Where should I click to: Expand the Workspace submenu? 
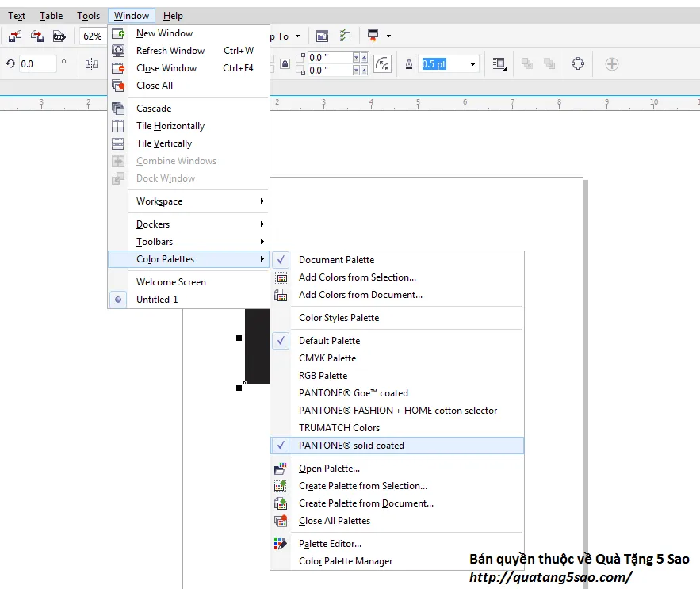[262, 201]
